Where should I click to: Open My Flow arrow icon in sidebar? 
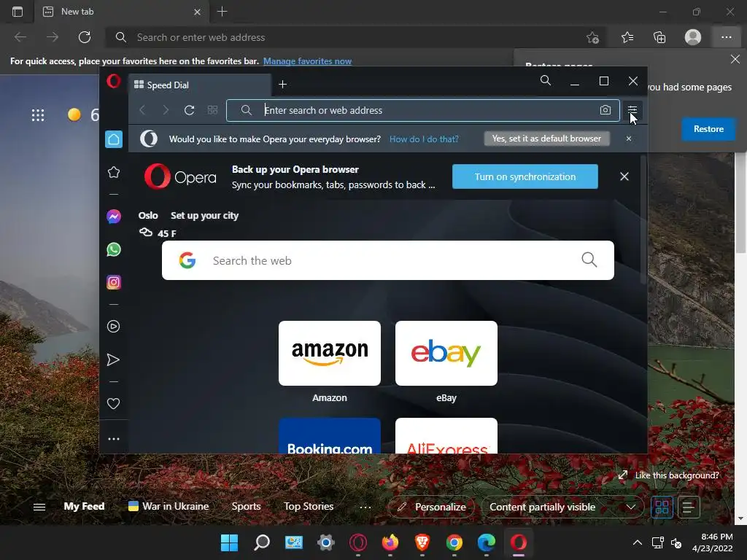(113, 359)
